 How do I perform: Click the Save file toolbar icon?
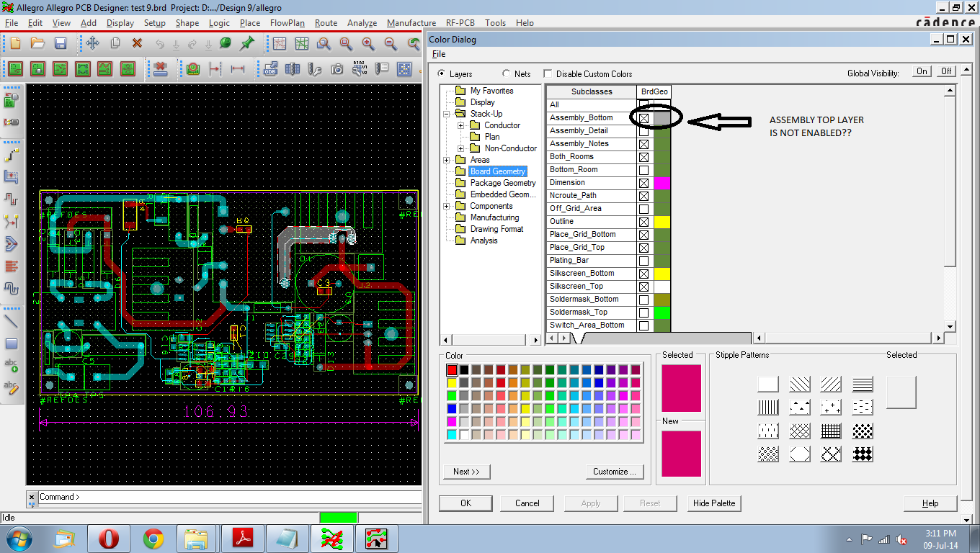pyautogui.click(x=61, y=44)
